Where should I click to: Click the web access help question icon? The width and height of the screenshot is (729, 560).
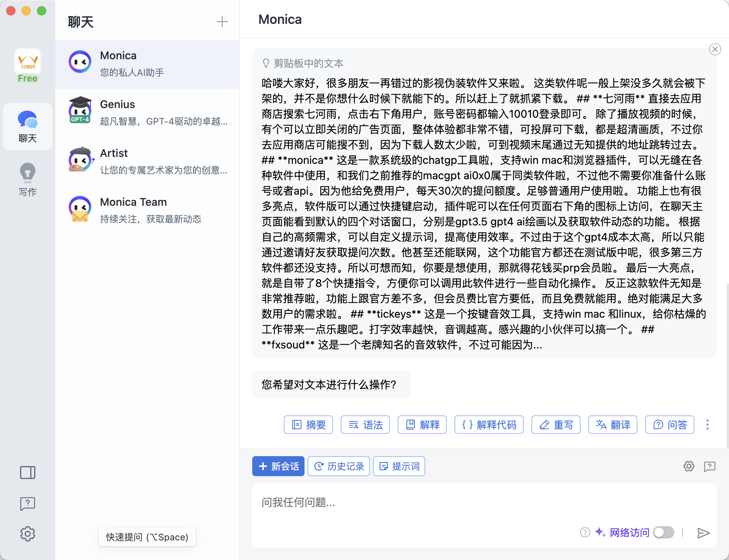coord(585,532)
